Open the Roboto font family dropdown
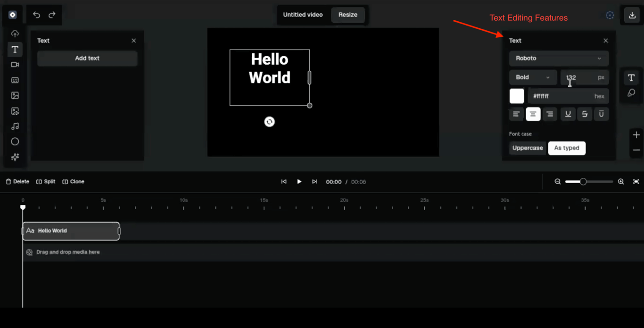This screenshot has height=328, width=644. (x=559, y=59)
